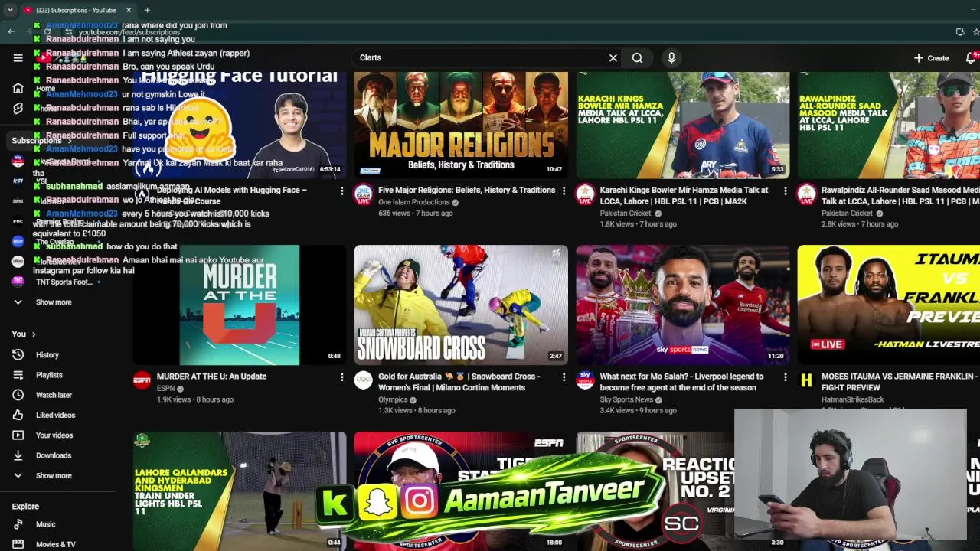The image size is (980, 551).
Task: Open options for Snowboard Cross video
Action: (x=564, y=377)
